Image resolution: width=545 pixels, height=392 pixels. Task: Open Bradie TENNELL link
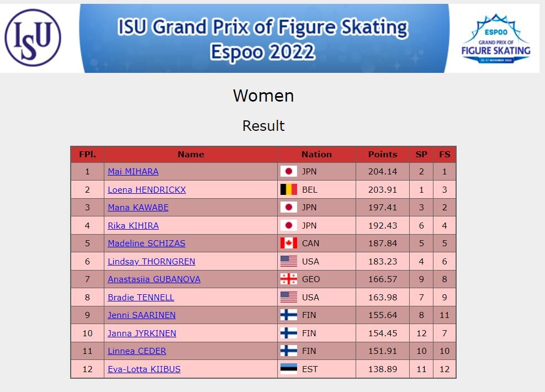[141, 298]
